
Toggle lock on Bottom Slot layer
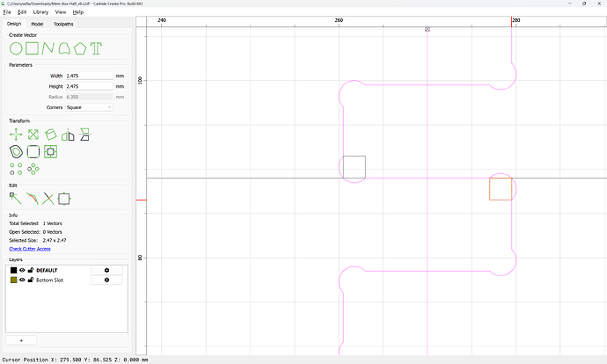[31, 280]
